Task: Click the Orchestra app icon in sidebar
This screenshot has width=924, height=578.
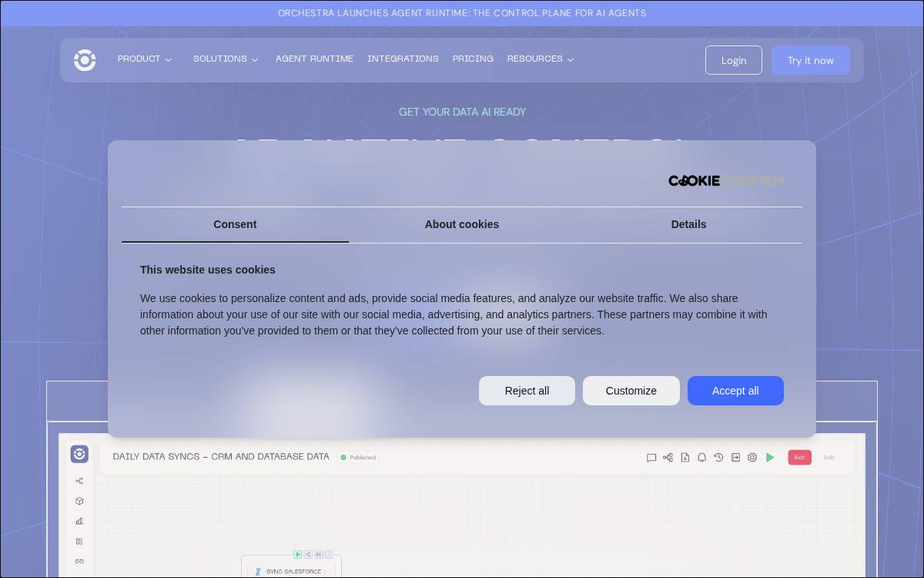Action: [79, 454]
